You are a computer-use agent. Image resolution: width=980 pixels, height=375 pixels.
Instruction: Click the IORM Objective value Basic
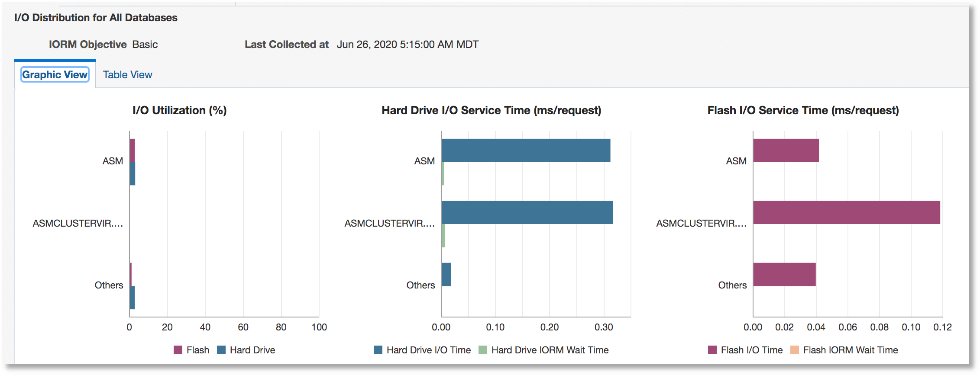coord(145,45)
